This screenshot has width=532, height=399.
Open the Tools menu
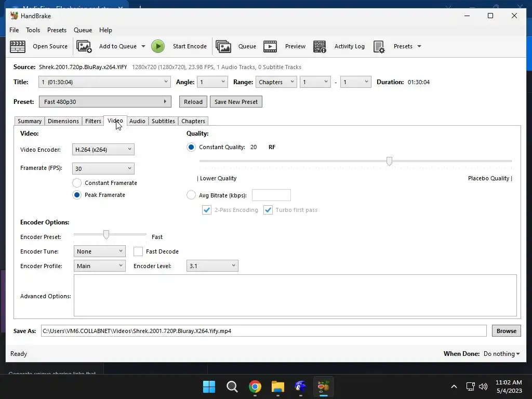[x=33, y=30]
